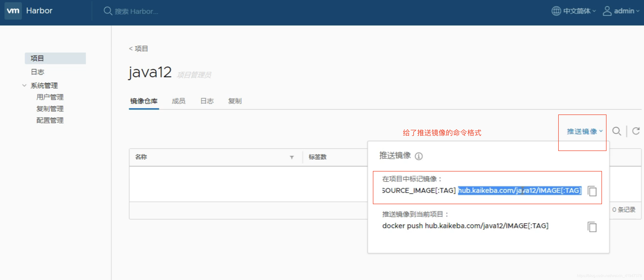Copy the docker tag command
Viewport: 644px width, 280px height.
pyautogui.click(x=592, y=191)
